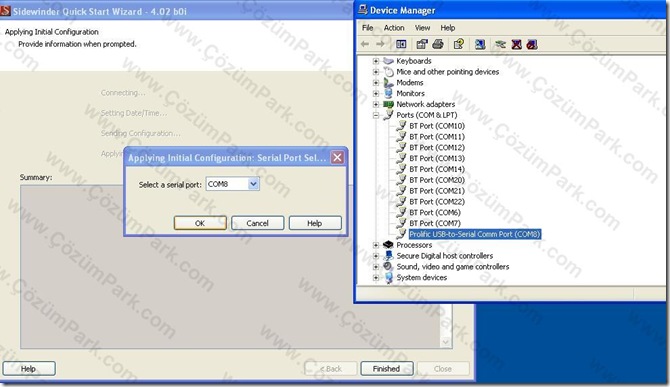This screenshot has width=670, height=387.
Task: Click the Processors category icon
Action: (388, 245)
